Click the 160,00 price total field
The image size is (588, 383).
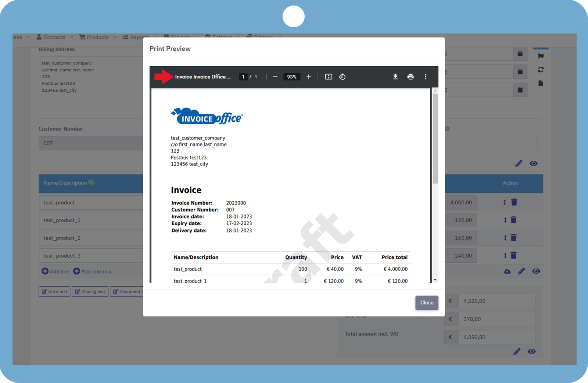461,238
